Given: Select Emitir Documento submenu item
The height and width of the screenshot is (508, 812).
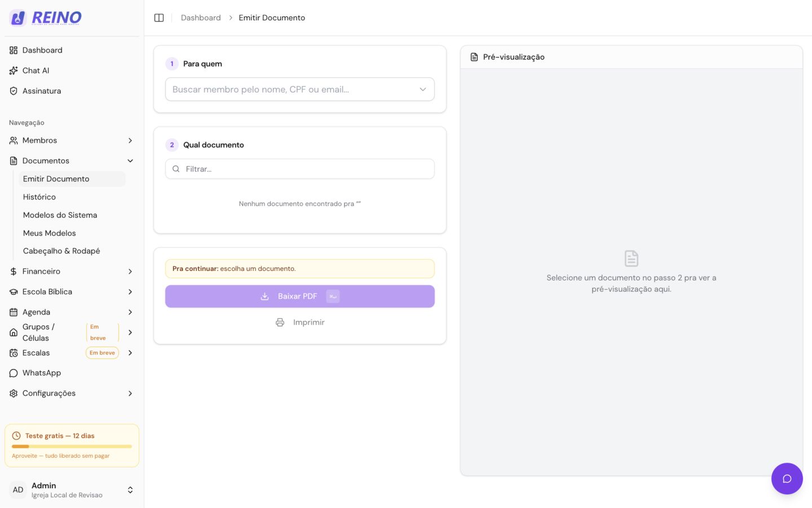Looking at the screenshot, I should [x=72, y=179].
